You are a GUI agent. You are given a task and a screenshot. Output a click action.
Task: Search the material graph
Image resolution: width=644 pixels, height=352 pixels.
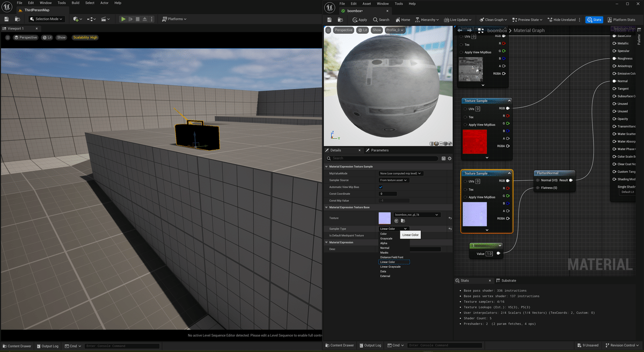point(381,20)
